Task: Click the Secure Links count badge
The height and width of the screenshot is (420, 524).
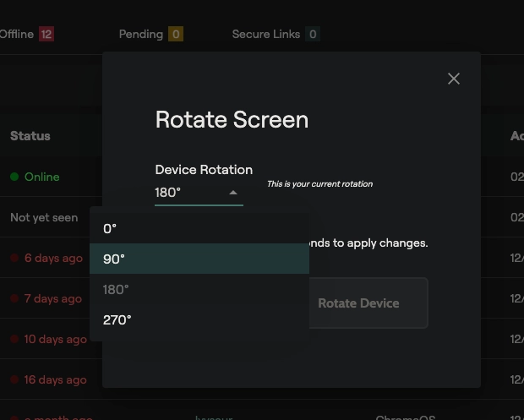Action: point(313,35)
